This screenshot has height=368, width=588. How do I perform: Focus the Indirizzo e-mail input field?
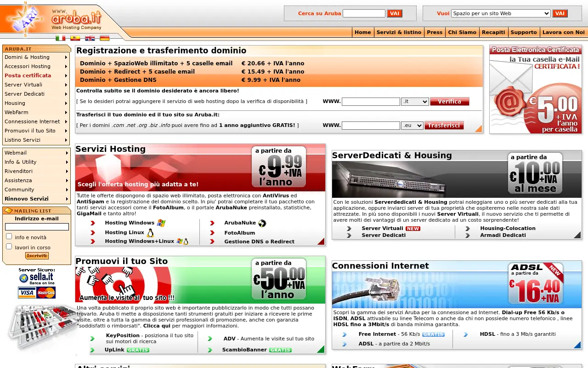coord(37,227)
